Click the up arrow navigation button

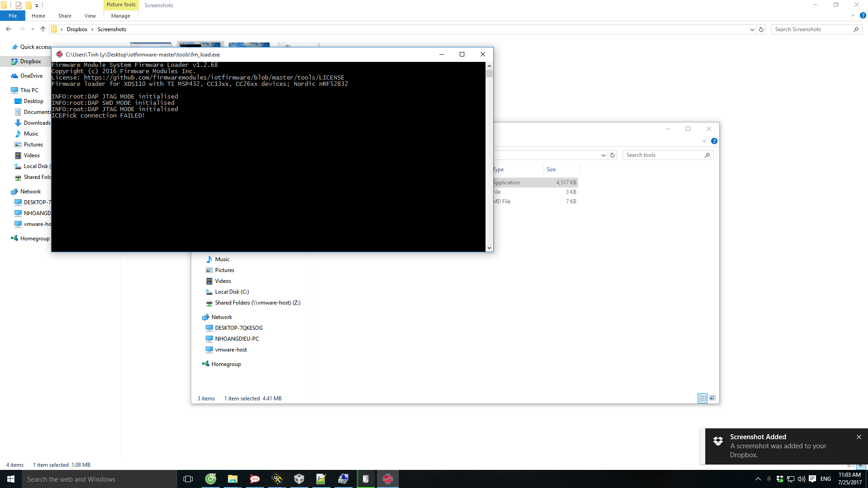(x=43, y=29)
